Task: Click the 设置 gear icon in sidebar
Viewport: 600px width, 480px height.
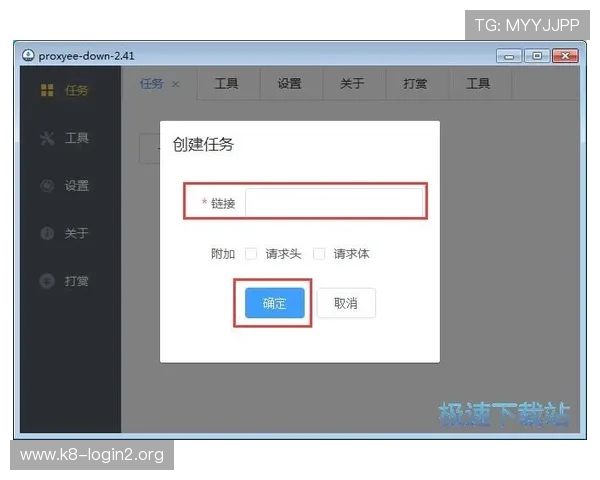Action: [x=47, y=186]
